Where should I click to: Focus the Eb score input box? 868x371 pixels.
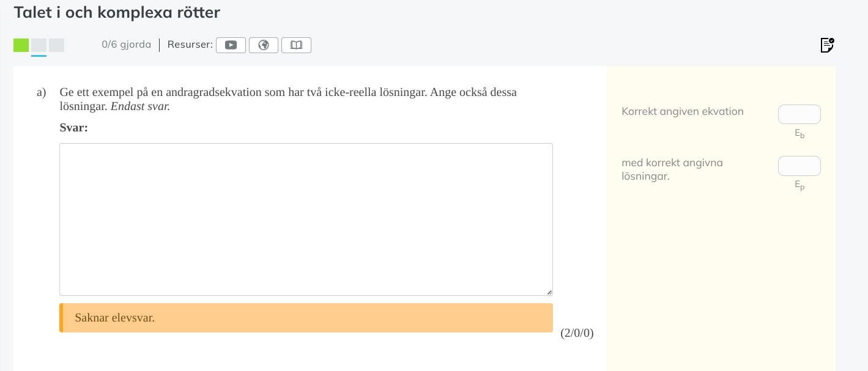[x=799, y=114]
